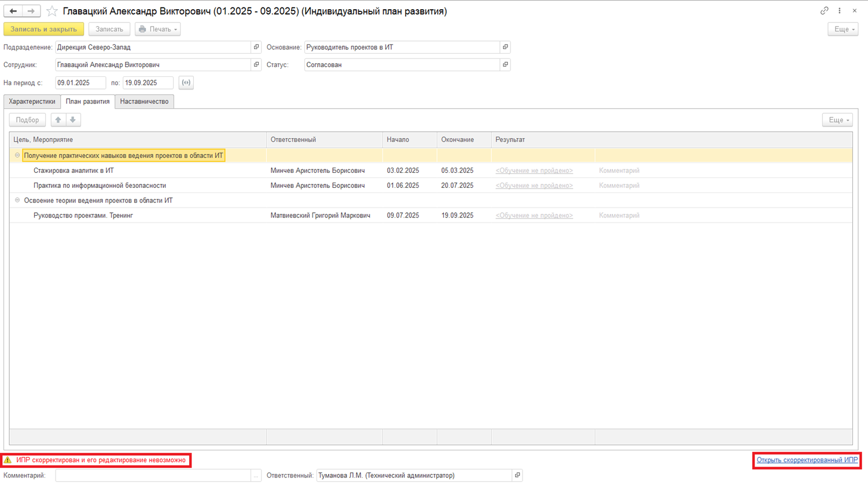Viewport: 868px width, 488px height.
Task: Open the 'Открыть скорректированный ИПР' link
Action: (x=807, y=460)
